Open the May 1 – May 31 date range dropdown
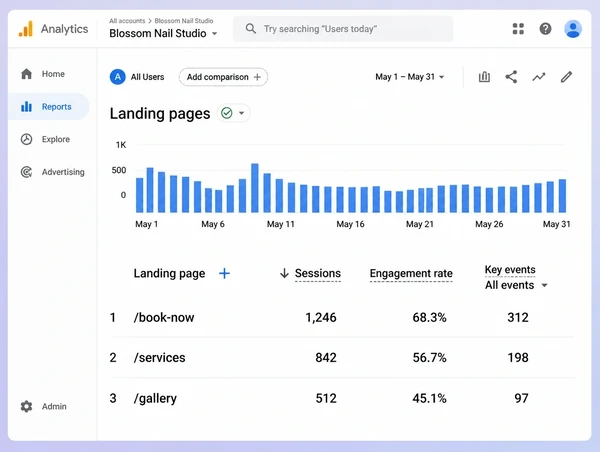Viewport: 600px width, 452px height. coord(410,77)
